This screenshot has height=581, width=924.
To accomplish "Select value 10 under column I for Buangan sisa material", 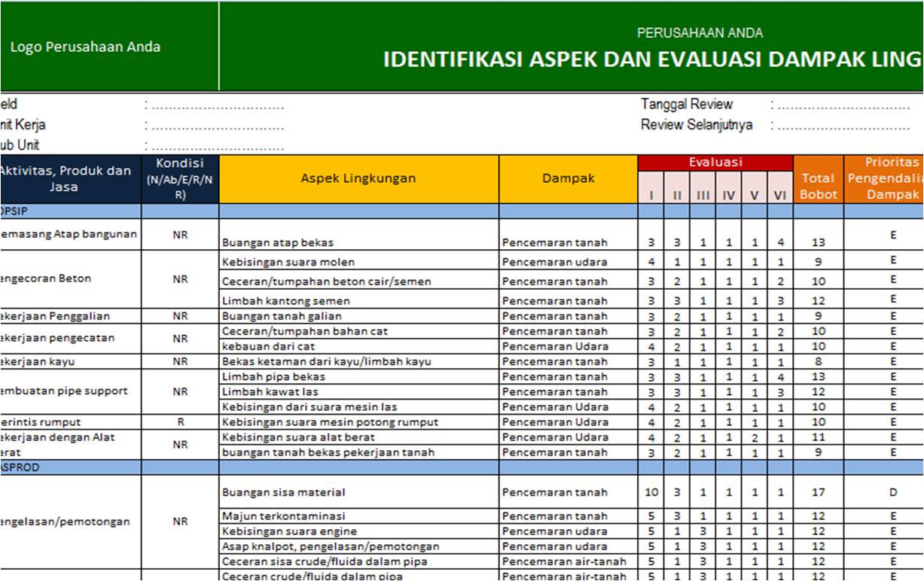I will coord(651,492).
